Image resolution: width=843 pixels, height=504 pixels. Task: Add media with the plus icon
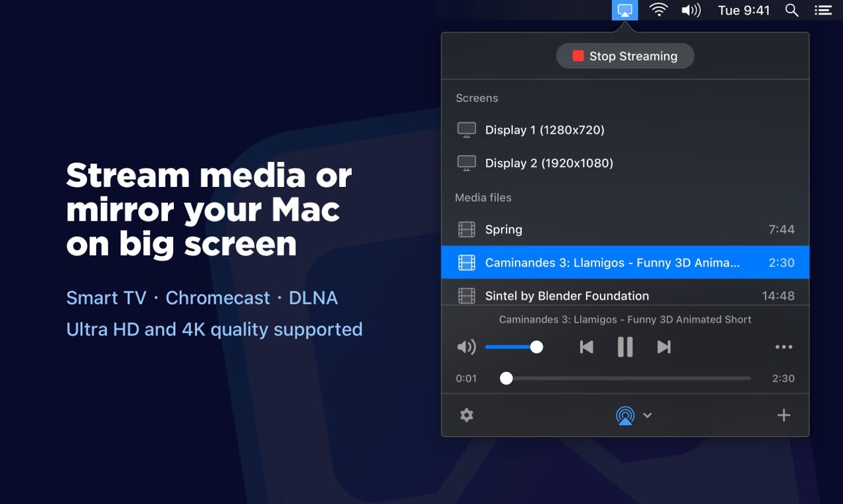(x=784, y=415)
